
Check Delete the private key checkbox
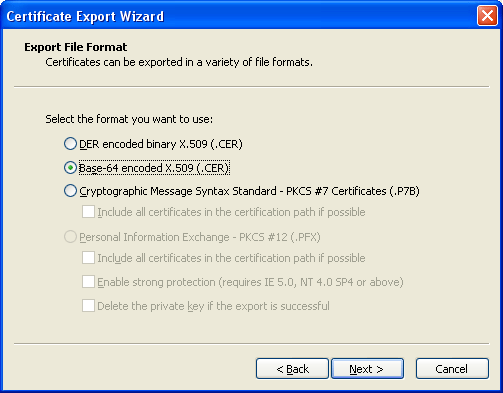(88, 306)
